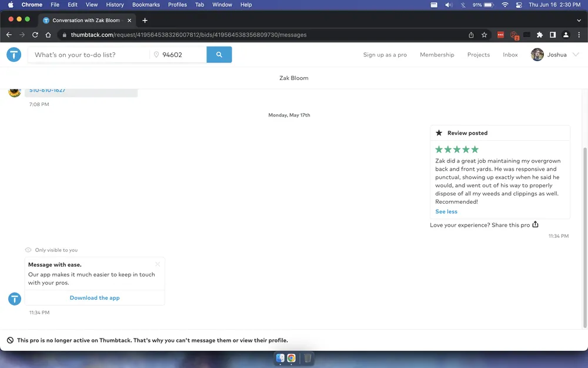The image size is (588, 368).
Task: Bookmark this page with the star icon
Action: pyautogui.click(x=485, y=35)
